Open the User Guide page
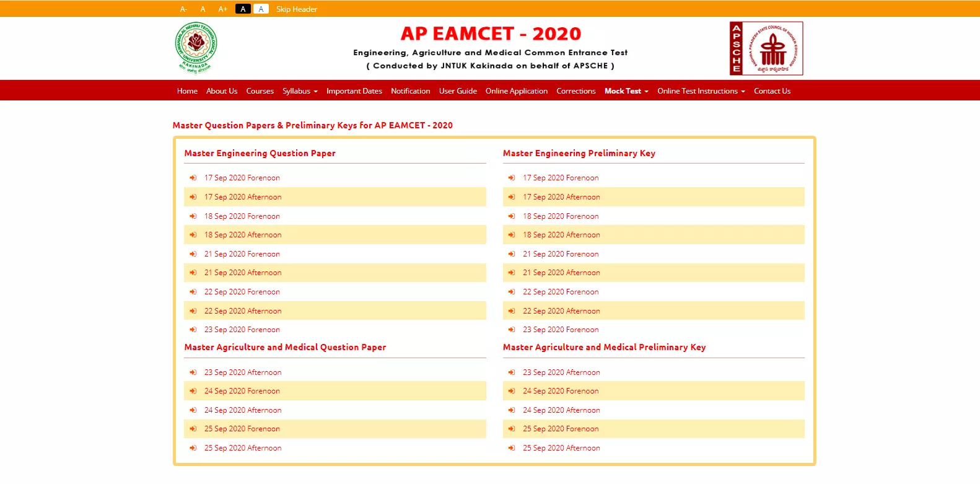Screen dimensions: 980x484 point(458,91)
